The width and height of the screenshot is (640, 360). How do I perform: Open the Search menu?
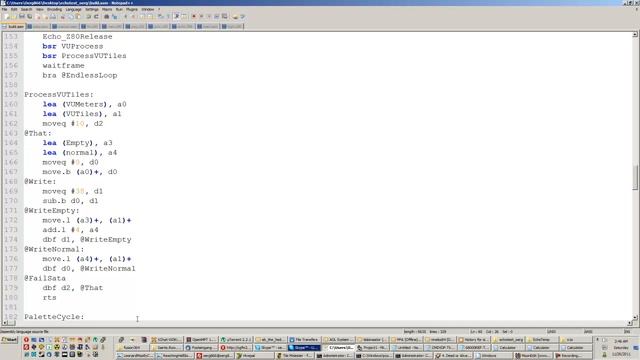point(26,9)
